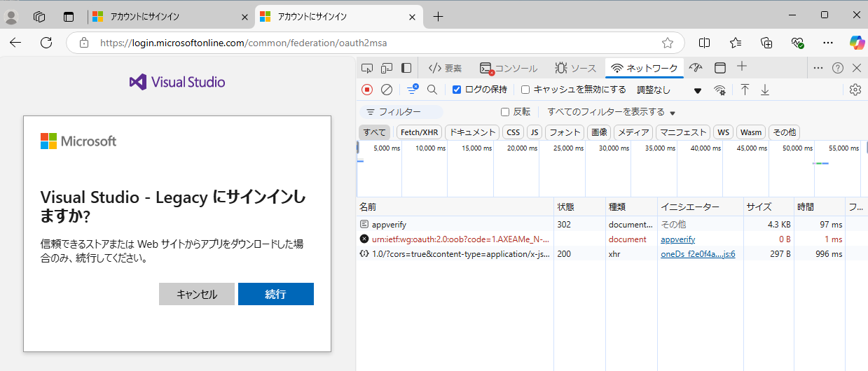Viewport: 868px width, 371px height.
Task: Filter requests by フォント
Action: [565, 132]
